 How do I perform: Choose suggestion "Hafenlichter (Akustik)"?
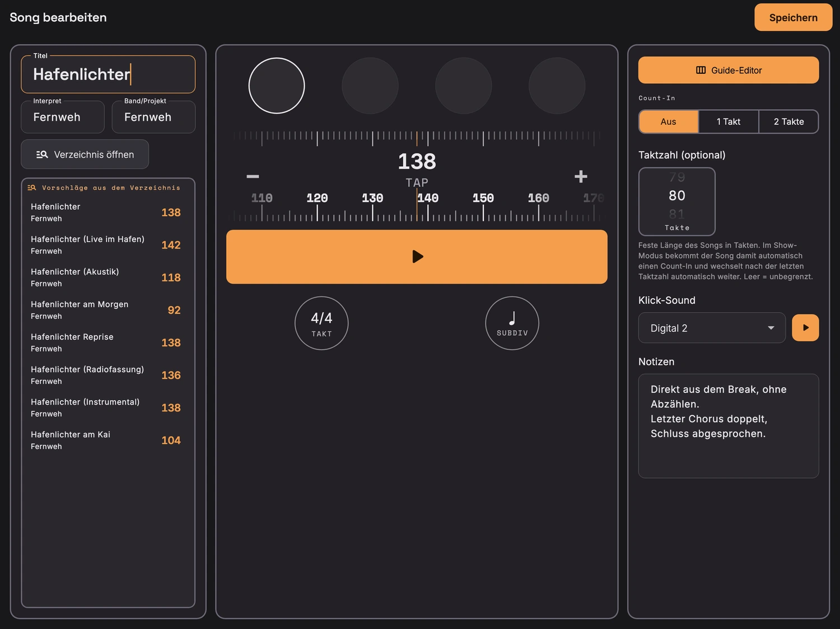coord(108,278)
